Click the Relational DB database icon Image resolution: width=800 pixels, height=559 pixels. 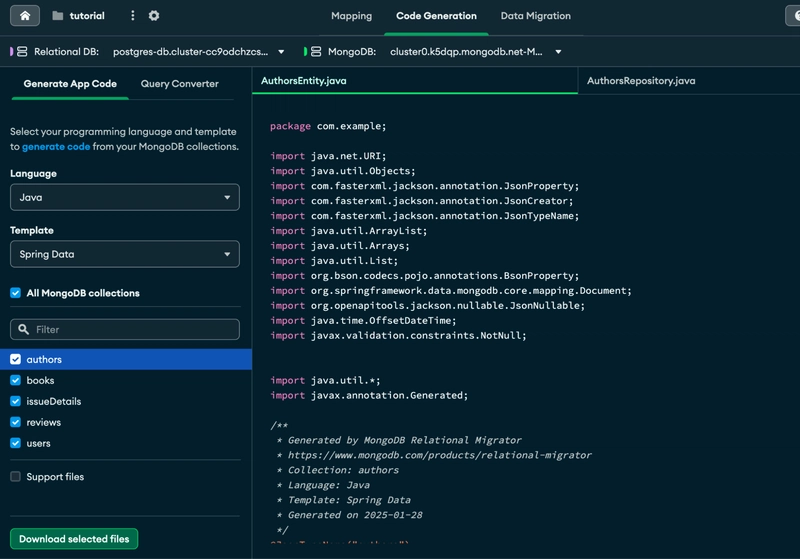coord(22,52)
